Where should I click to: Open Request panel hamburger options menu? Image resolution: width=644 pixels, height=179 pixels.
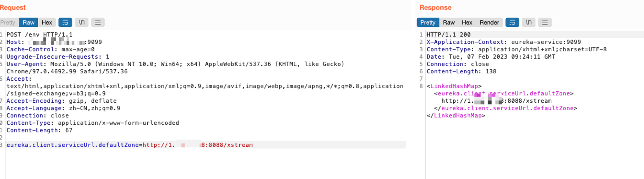pyautogui.click(x=98, y=22)
